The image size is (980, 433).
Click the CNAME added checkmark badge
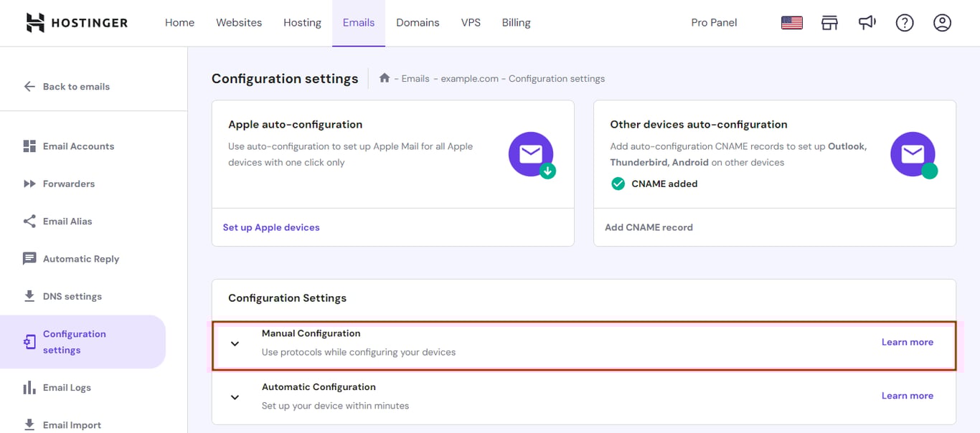(618, 184)
